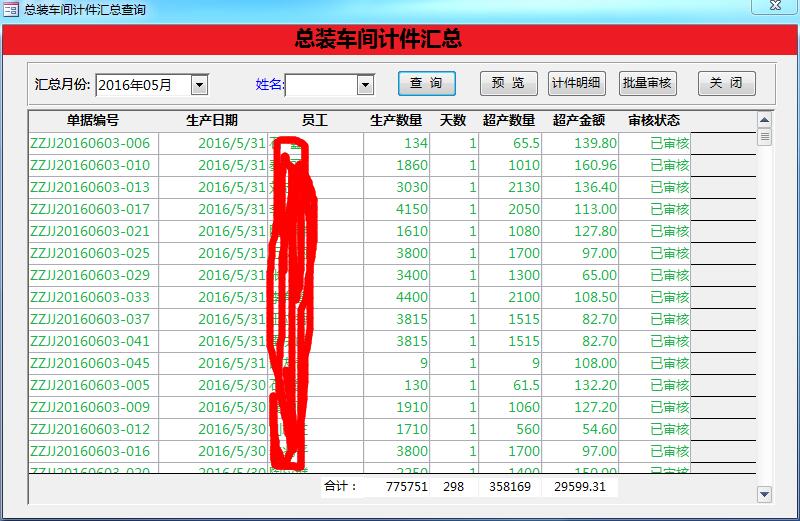The height and width of the screenshot is (521, 800).
Task: Click the 查询 (Query) button
Action: pyautogui.click(x=426, y=83)
